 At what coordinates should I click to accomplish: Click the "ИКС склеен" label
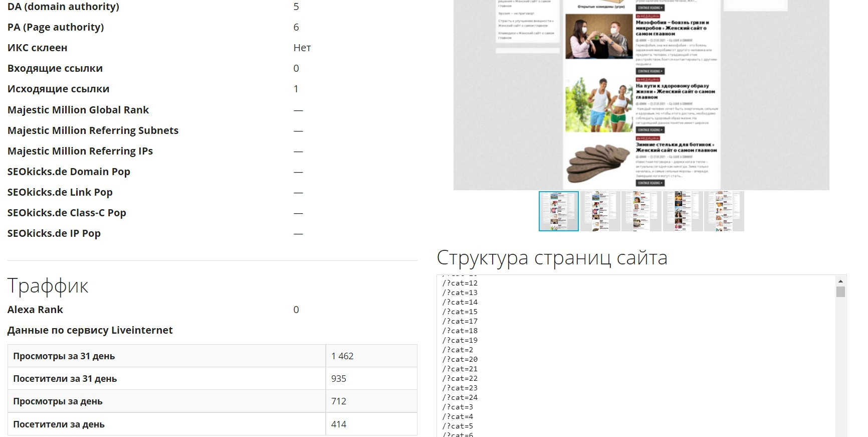pyautogui.click(x=38, y=48)
